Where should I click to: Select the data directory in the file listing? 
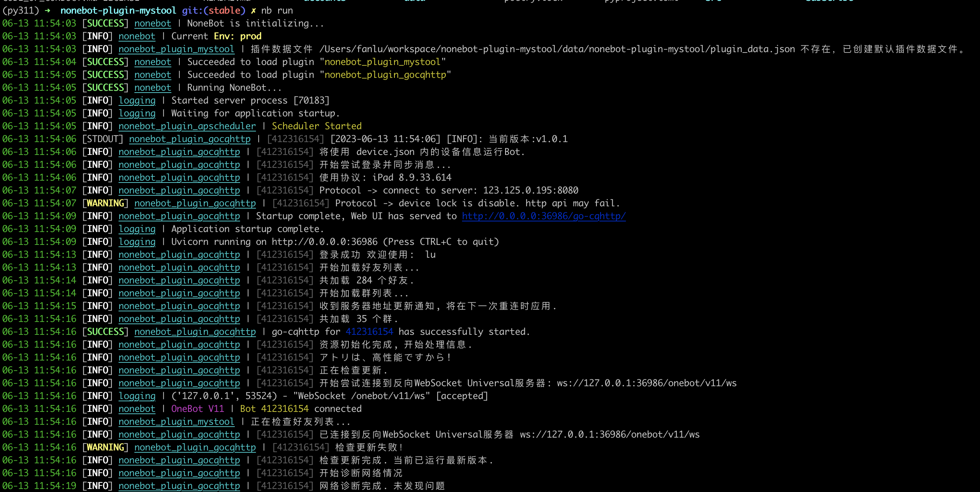click(x=414, y=1)
